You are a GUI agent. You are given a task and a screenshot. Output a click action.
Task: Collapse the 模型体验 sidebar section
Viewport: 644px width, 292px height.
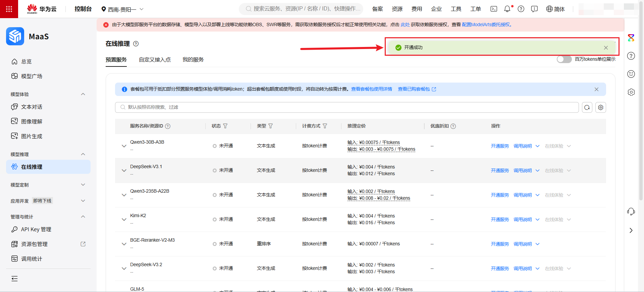pos(83,94)
